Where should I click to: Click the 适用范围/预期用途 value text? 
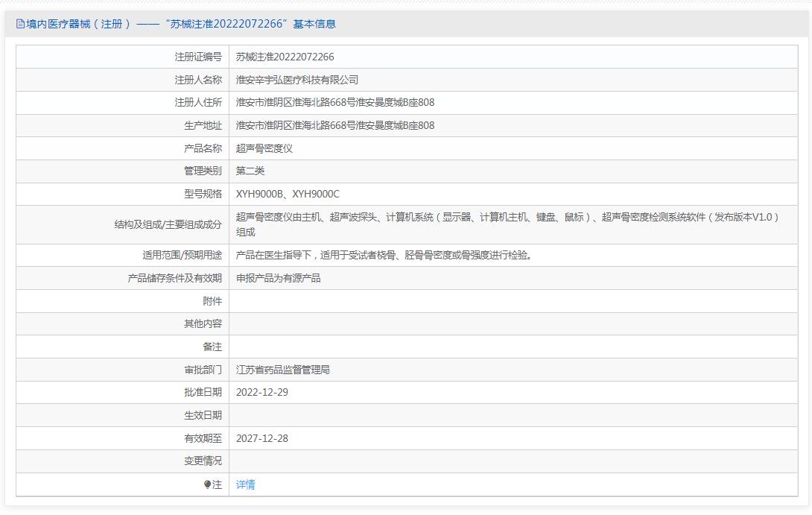(x=384, y=255)
